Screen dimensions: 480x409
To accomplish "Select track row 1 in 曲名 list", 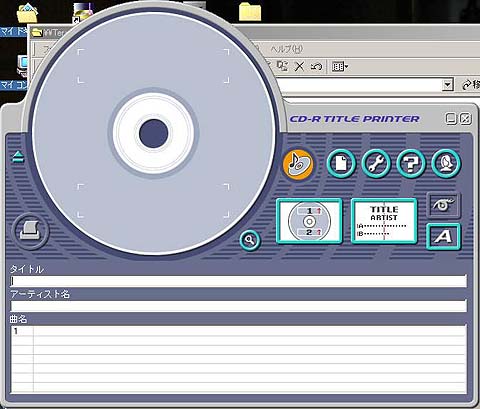I will tap(239, 331).
